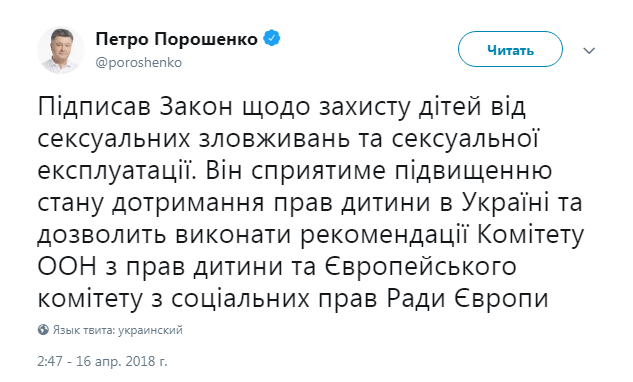This screenshot has width=633, height=382.
Task: Click the line starting сексуальних зловживань
Action: coord(288,139)
